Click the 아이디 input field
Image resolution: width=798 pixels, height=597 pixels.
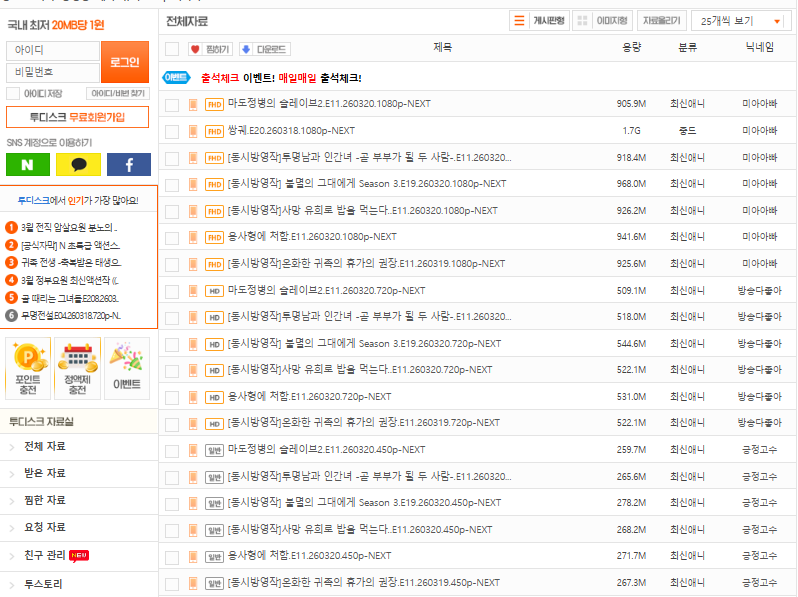[53, 50]
